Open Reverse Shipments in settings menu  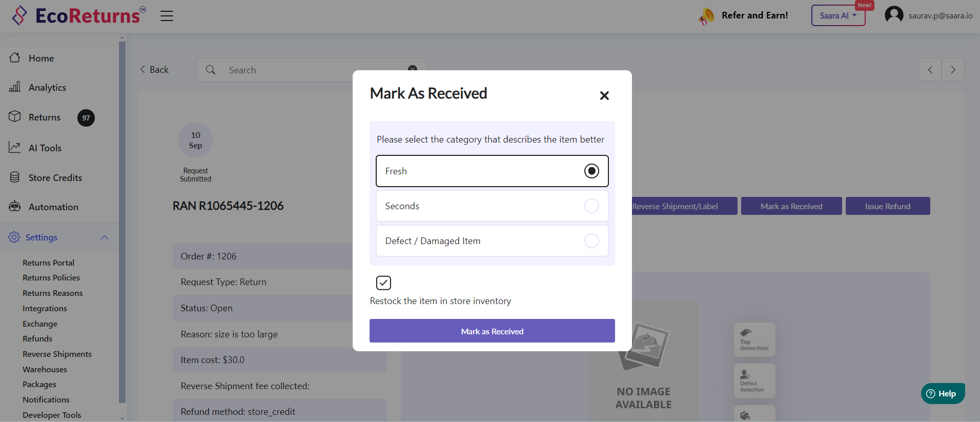tap(57, 354)
